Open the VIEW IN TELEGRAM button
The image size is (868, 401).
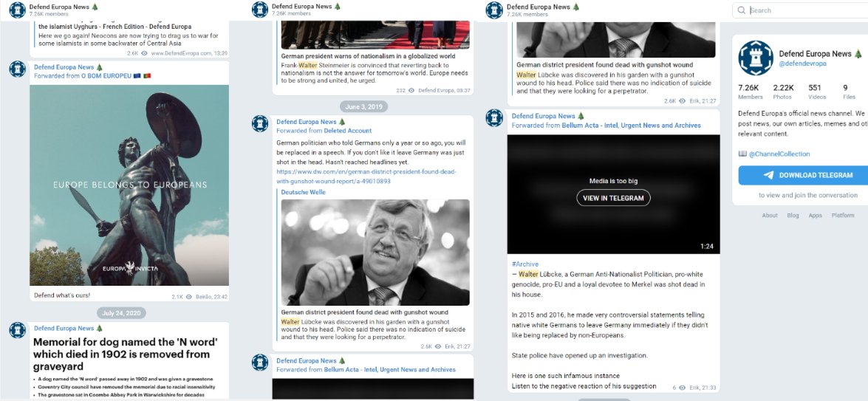613,198
